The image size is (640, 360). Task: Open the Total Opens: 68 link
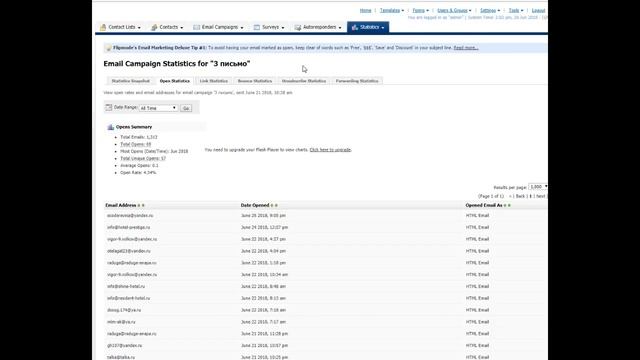pyautogui.click(x=136, y=144)
